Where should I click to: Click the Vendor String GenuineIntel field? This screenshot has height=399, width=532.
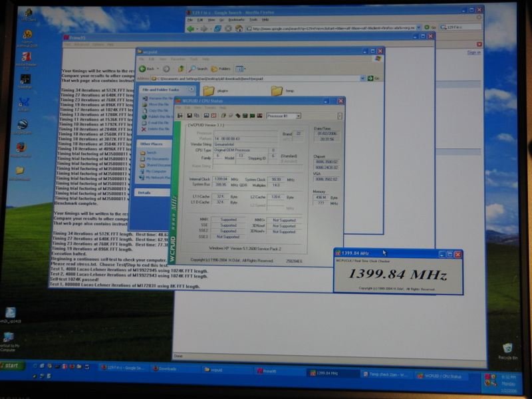(x=245, y=144)
